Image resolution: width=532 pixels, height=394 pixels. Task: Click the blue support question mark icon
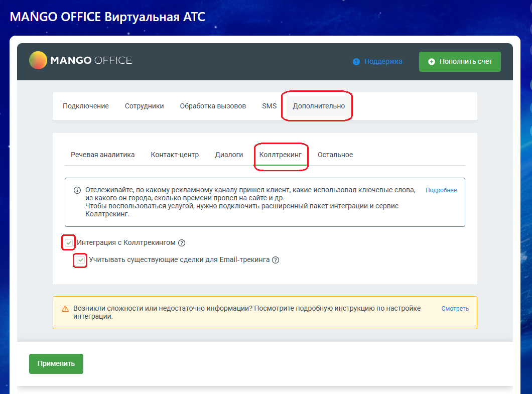356,62
